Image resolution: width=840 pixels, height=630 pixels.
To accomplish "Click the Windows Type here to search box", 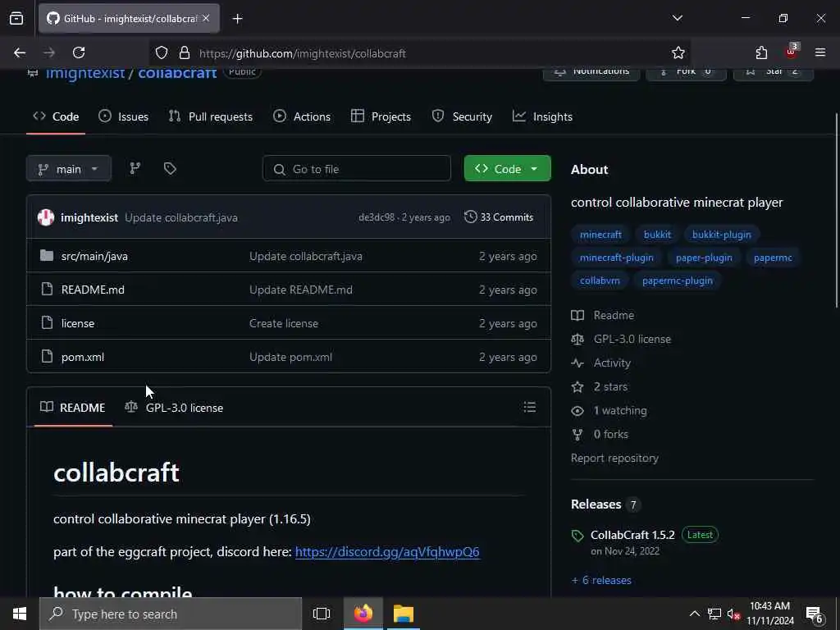I will pos(171,614).
